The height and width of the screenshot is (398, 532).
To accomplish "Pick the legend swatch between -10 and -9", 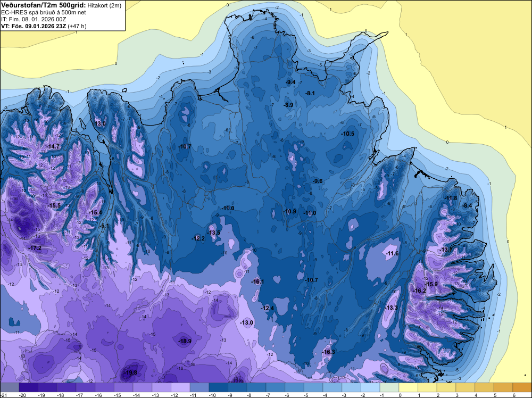I will pyautogui.click(x=219, y=387).
